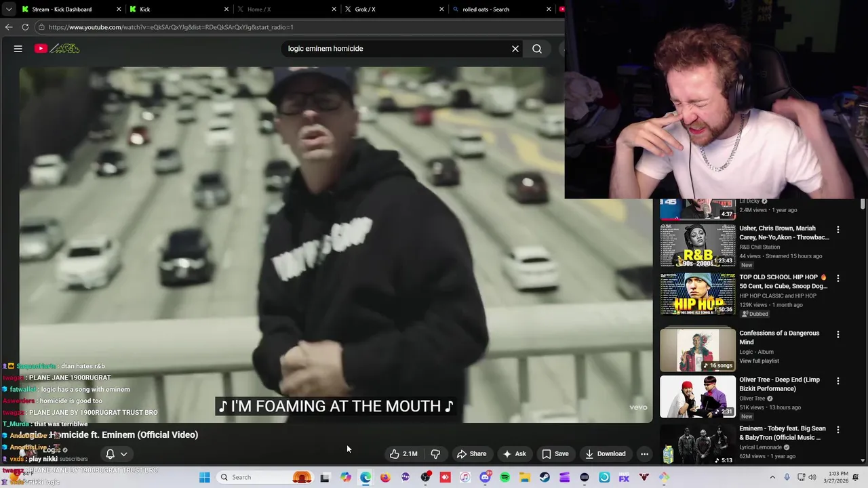Open the Windows Start menu
Screen dimensions: 868x488
tap(205, 477)
